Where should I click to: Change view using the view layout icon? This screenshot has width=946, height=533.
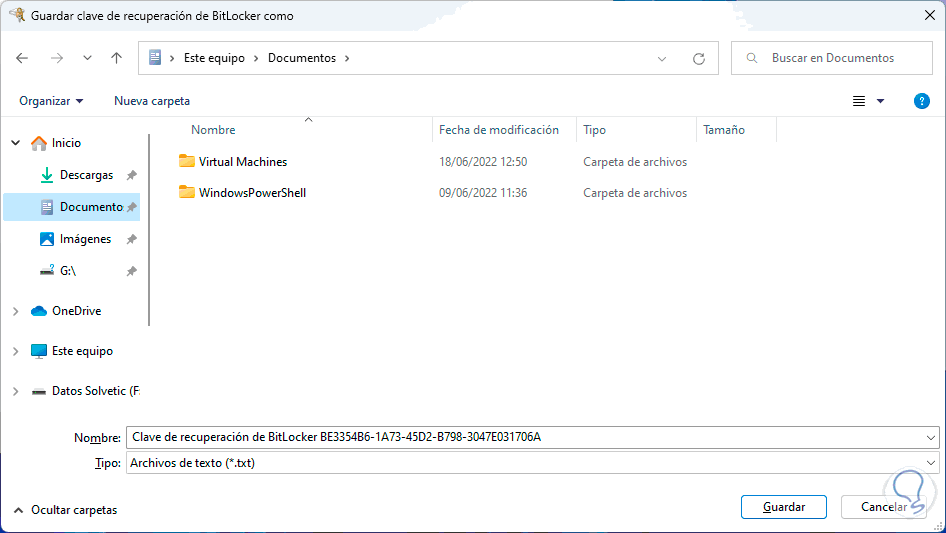point(859,101)
